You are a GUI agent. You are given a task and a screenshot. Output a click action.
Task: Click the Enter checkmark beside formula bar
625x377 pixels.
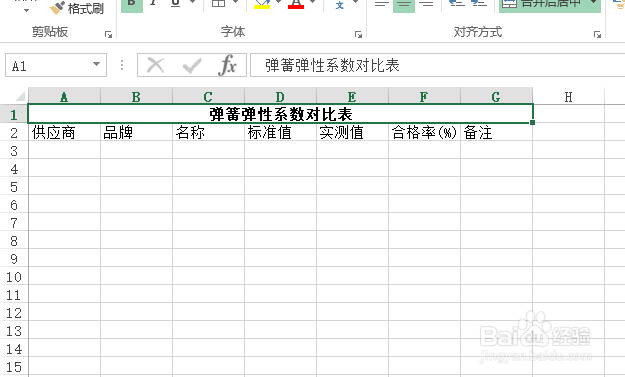tap(192, 65)
